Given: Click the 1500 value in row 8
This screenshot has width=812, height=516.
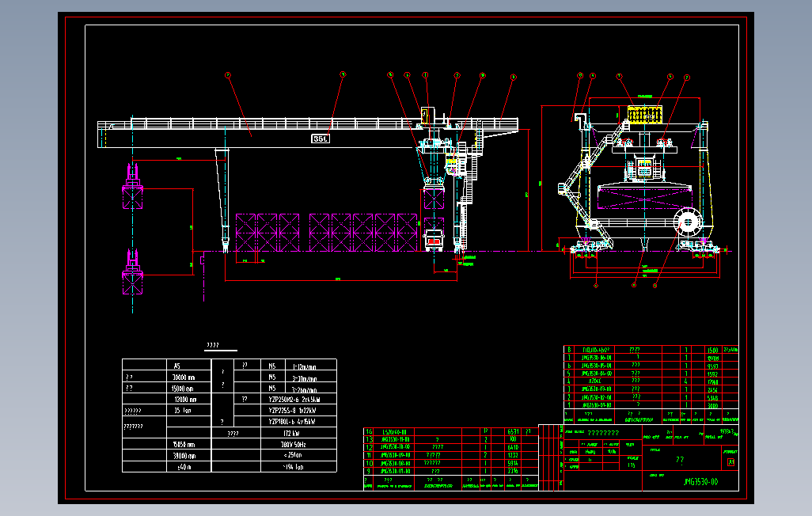Looking at the screenshot, I should pos(712,351).
